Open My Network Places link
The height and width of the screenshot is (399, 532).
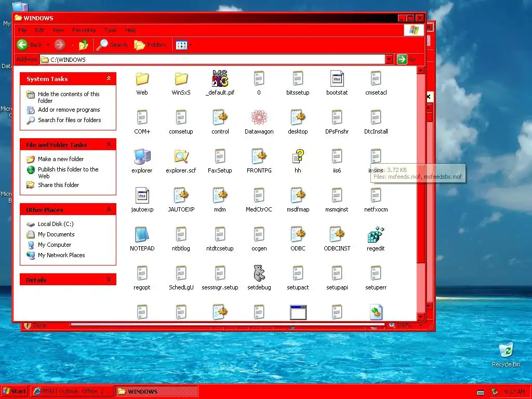pos(61,255)
